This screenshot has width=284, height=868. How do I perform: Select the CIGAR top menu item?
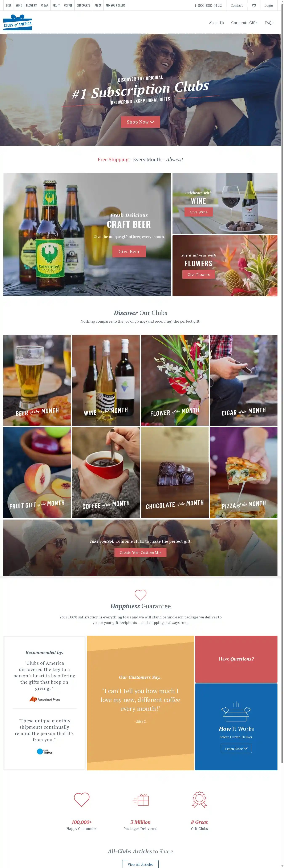[x=45, y=5]
